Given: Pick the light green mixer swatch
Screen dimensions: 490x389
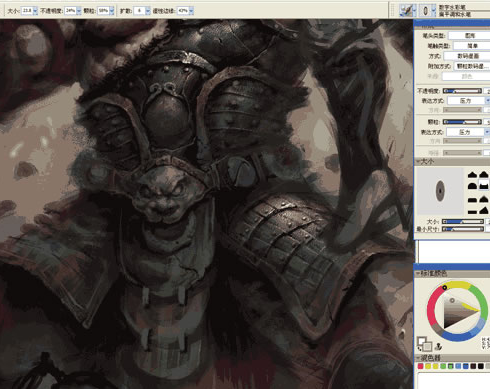Looking at the screenshot, I should (443, 366).
